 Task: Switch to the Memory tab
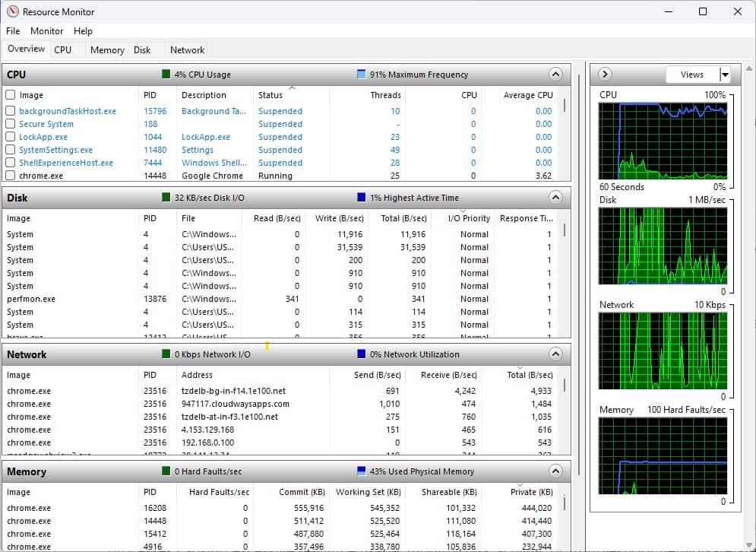pyautogui.click(x=107, y=49)
